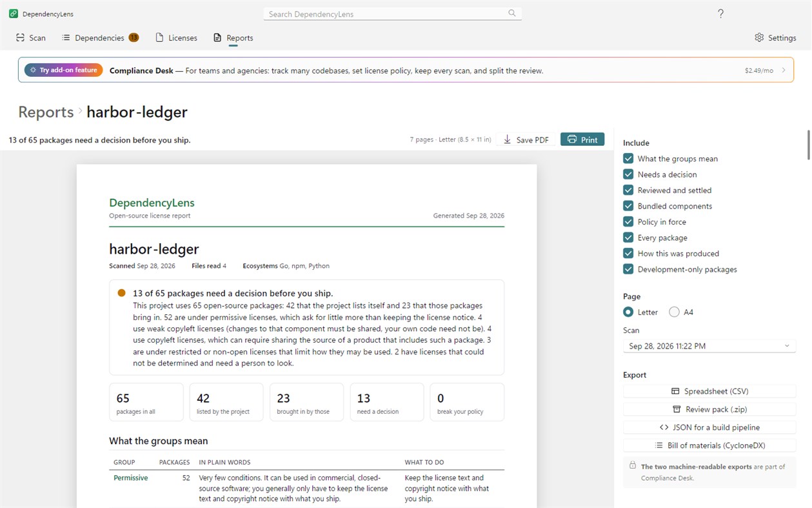The width and height of the screenshot is (812, 508).
Task: Click the lock icon beside machine-readable exports note
Action: coord(632,465)
